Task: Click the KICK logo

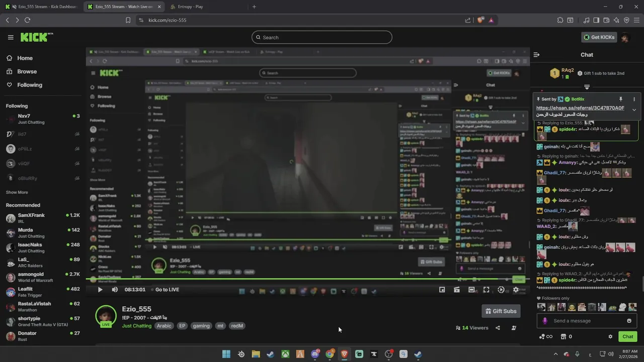Action: tap(36, 37)
